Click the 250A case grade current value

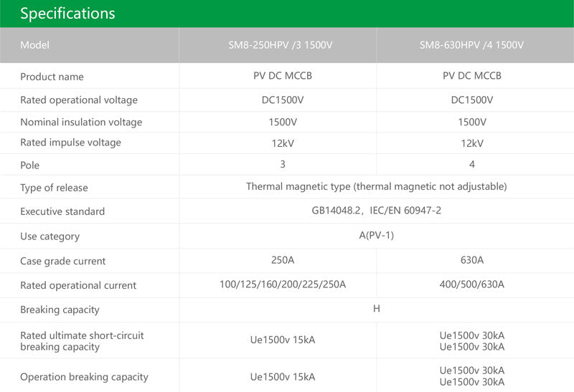tap(282, 260)
